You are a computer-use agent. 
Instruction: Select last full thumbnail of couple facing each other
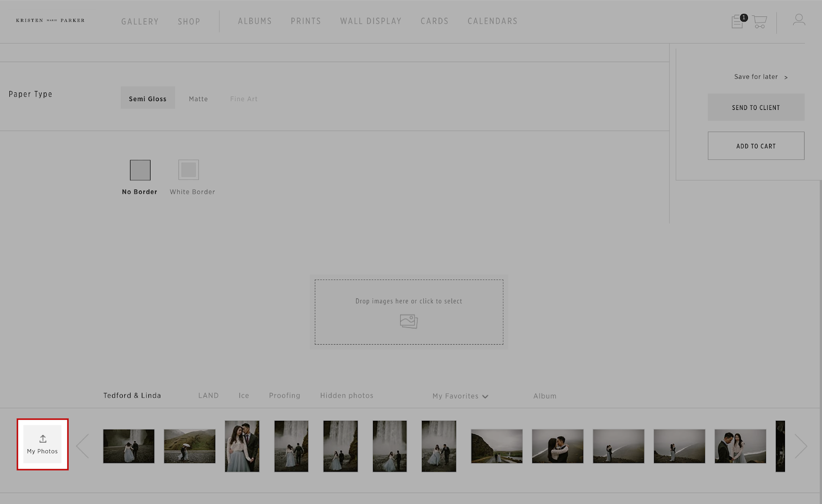tap(740, 446)
